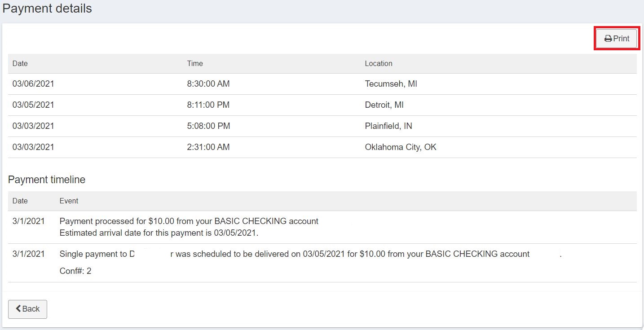This screenshot has width=644, height=330.
Task: Click the Plainfield, IN location cell
Action: 388,126
